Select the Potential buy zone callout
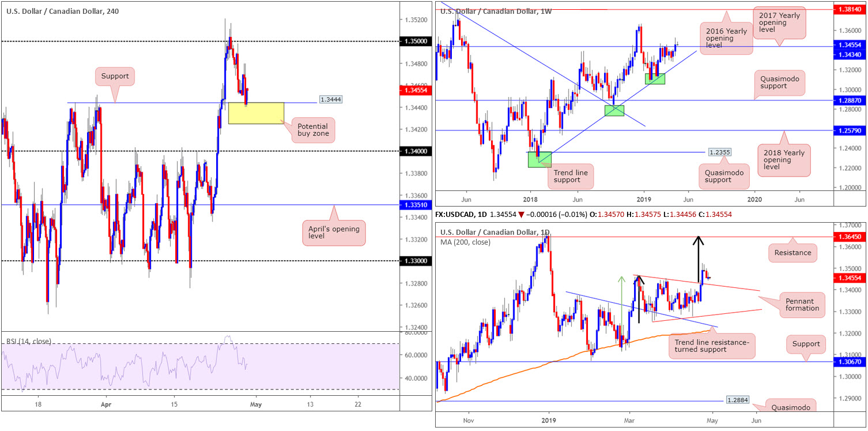This screenshot has width=868, height=431. pyautogui.click(x=314, y=130)
